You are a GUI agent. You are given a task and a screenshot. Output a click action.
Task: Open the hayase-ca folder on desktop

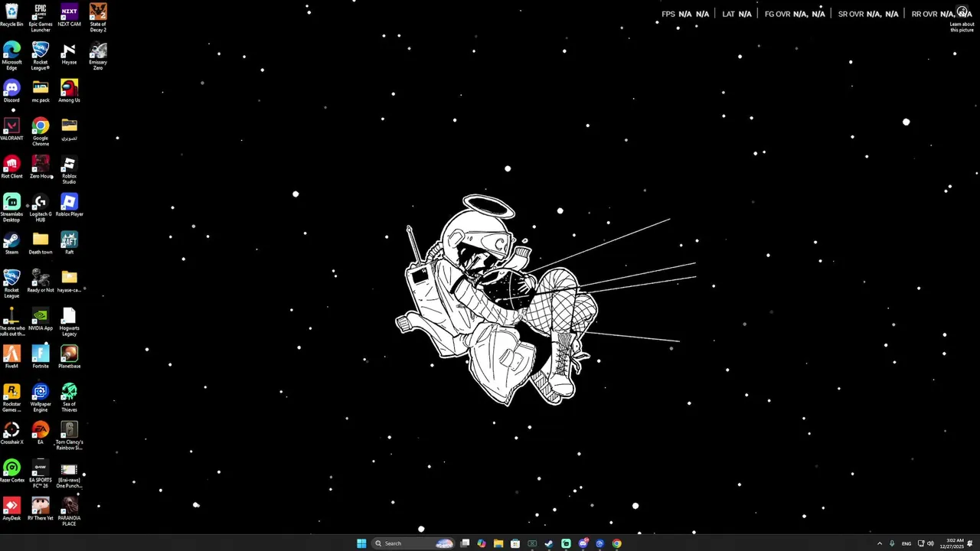tap(69, 281)
